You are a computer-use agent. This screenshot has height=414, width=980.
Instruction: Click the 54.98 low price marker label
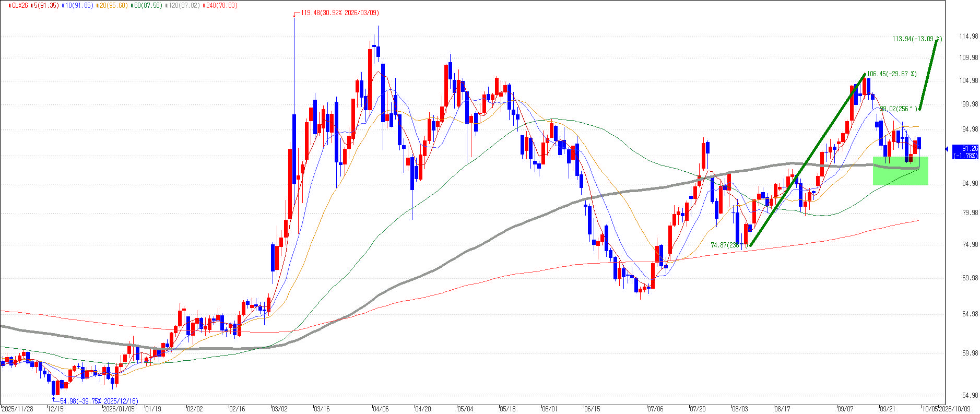coord(99,401)
